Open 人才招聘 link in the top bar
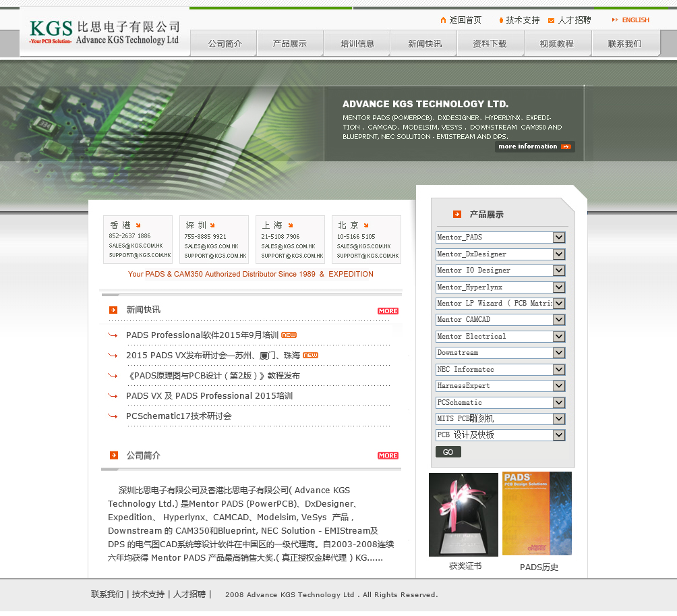Viewport: 677px width, 616px height. [x=575, y=20]
